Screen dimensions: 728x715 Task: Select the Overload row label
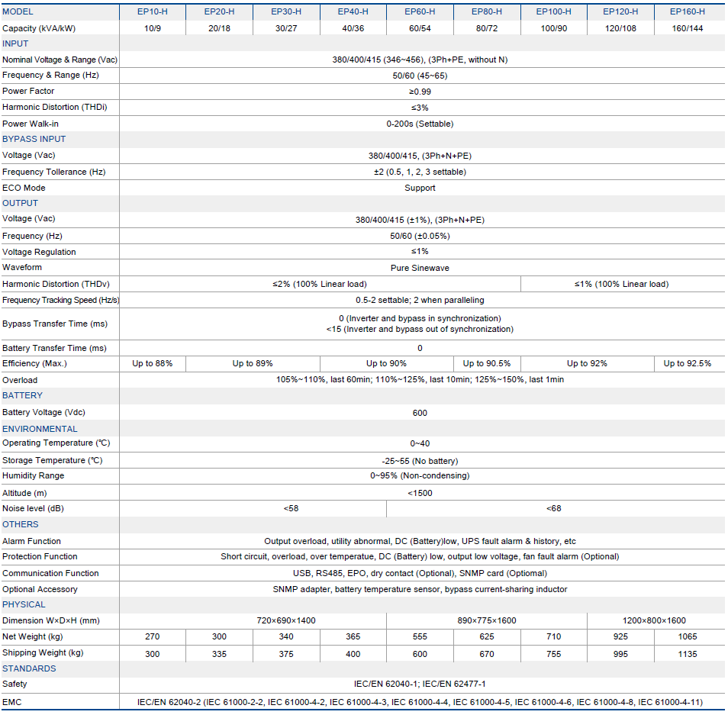pos(20,380)
